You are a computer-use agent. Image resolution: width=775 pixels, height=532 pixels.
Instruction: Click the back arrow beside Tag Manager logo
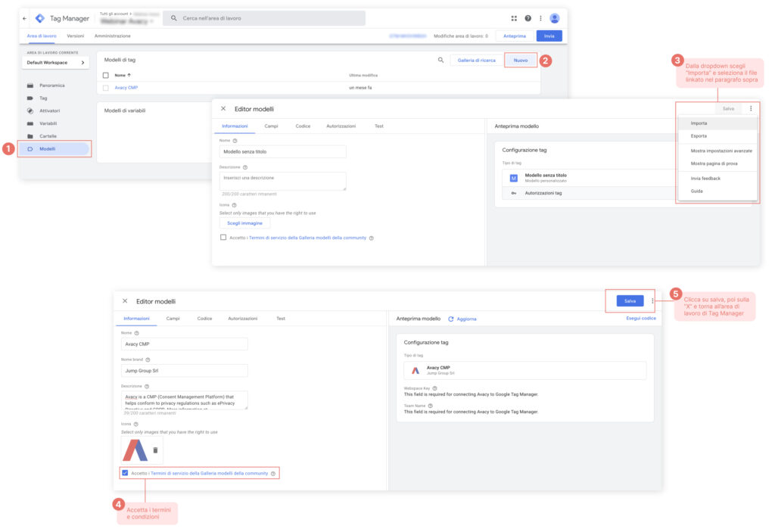(25, 18)
